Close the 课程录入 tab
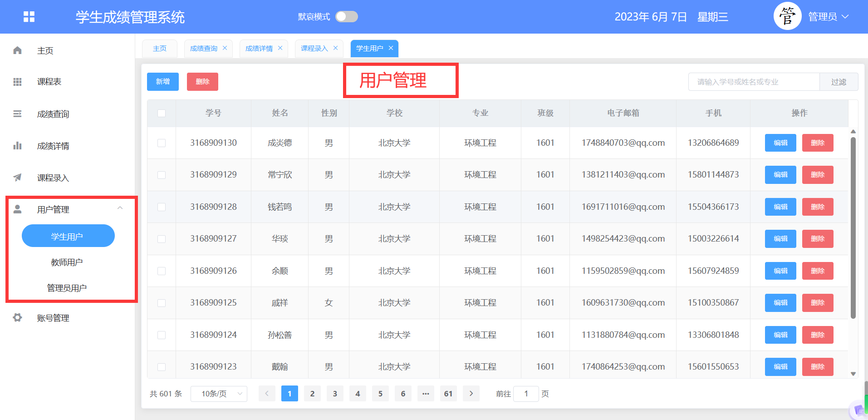 pyautogui.click(x=335, y=48)
